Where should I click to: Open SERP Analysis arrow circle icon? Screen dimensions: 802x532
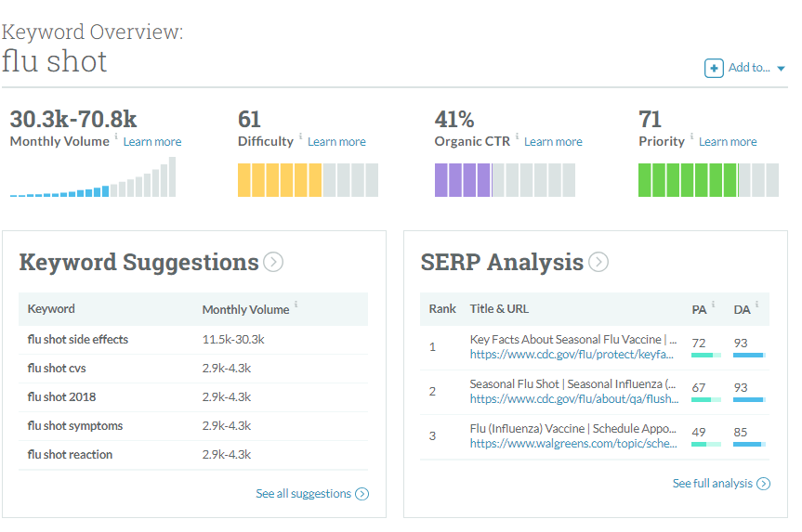point(598,263)
